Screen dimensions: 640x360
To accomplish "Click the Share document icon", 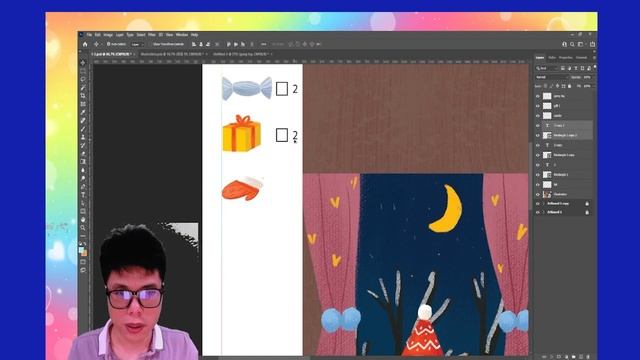I will [x=592, y=44].
